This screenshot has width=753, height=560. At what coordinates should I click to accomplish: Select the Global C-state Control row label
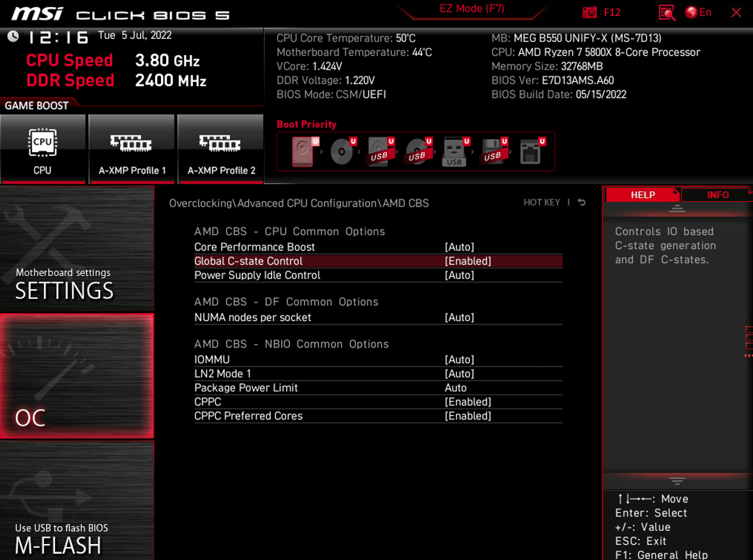pos(248,261)
